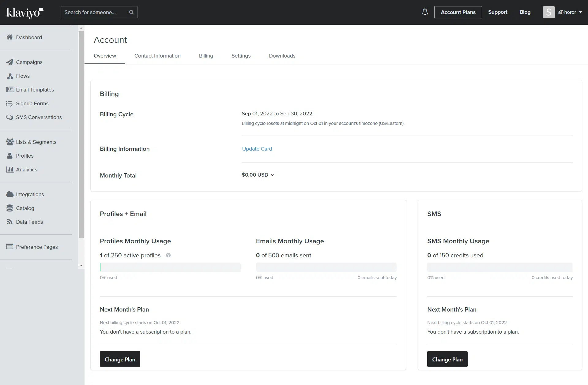Click the search magnifier icon
588x385 pixels.
pos(131,12)
